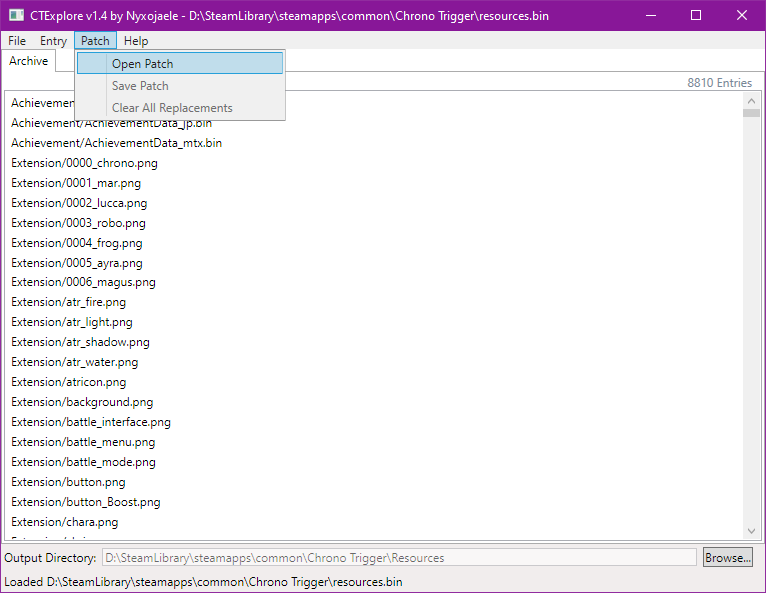Select Extension/0000_chrono.png entry

pyautogui.click(x=84, y=163)
